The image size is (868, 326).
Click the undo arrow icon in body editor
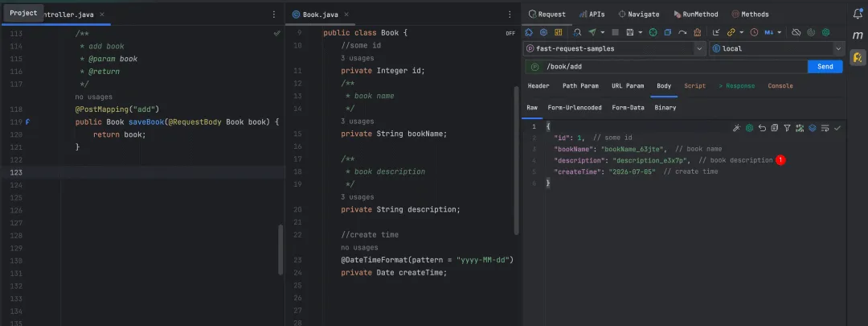(x=762, y=128)
